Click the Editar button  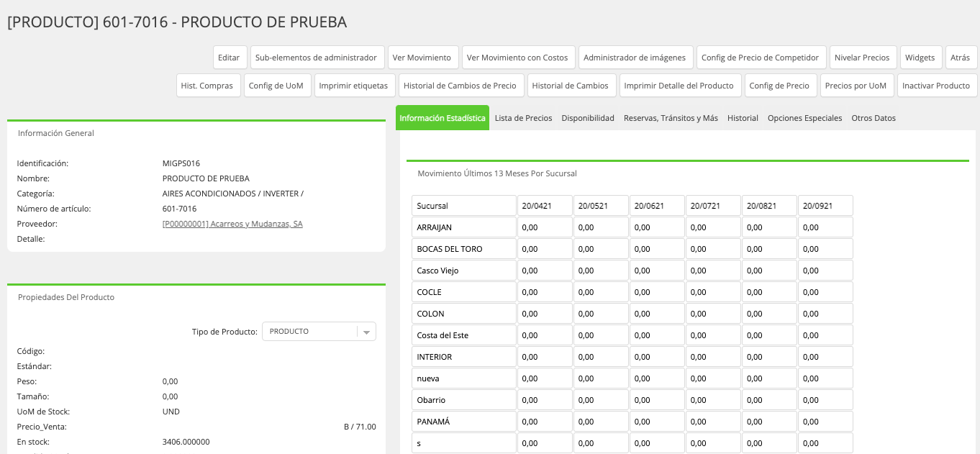[x=230, y=58]
